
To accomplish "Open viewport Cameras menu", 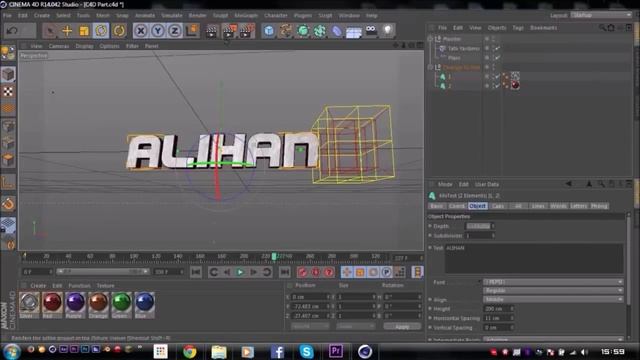I will click(59, 46).
